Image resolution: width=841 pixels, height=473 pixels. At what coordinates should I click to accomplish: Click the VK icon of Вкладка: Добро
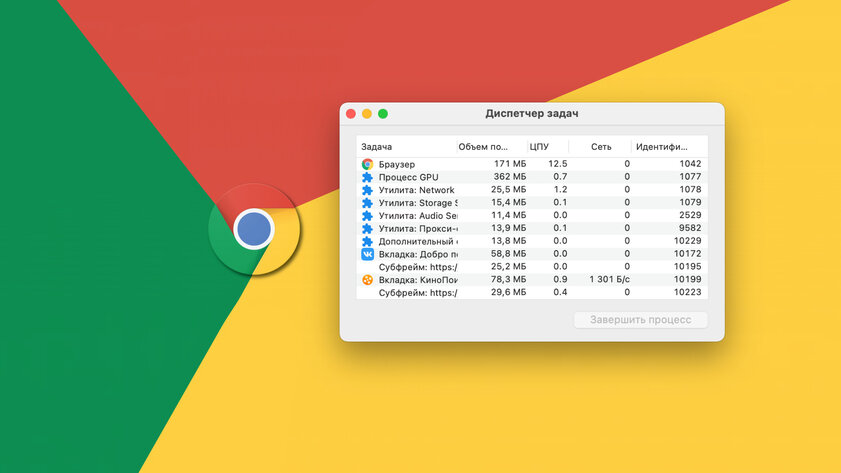(x=367, y=254)
